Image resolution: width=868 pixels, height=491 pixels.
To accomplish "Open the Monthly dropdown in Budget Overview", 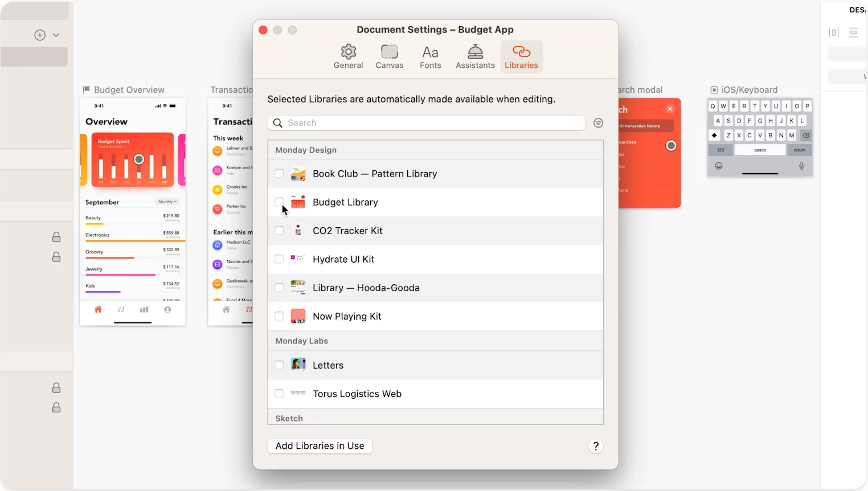I will point(167,202).
